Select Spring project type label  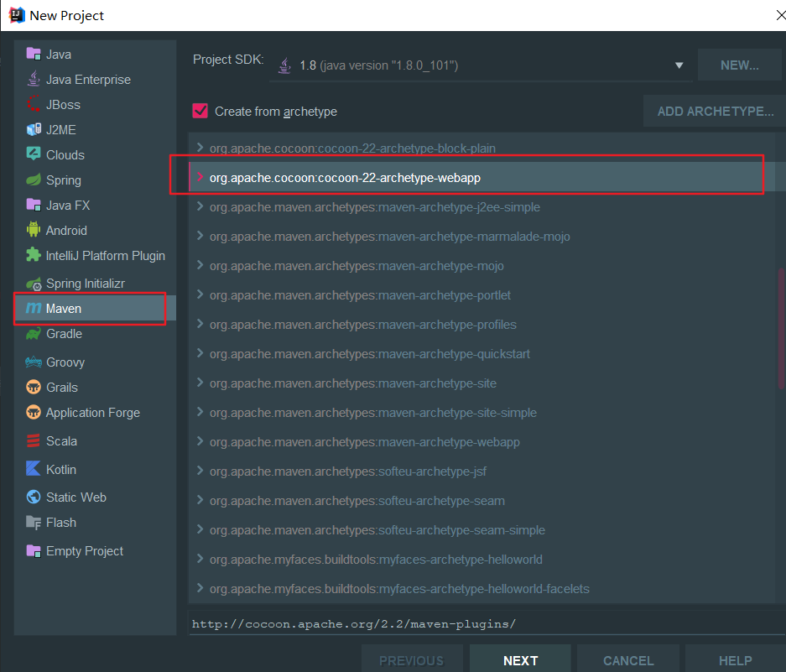tap(64, 180)
